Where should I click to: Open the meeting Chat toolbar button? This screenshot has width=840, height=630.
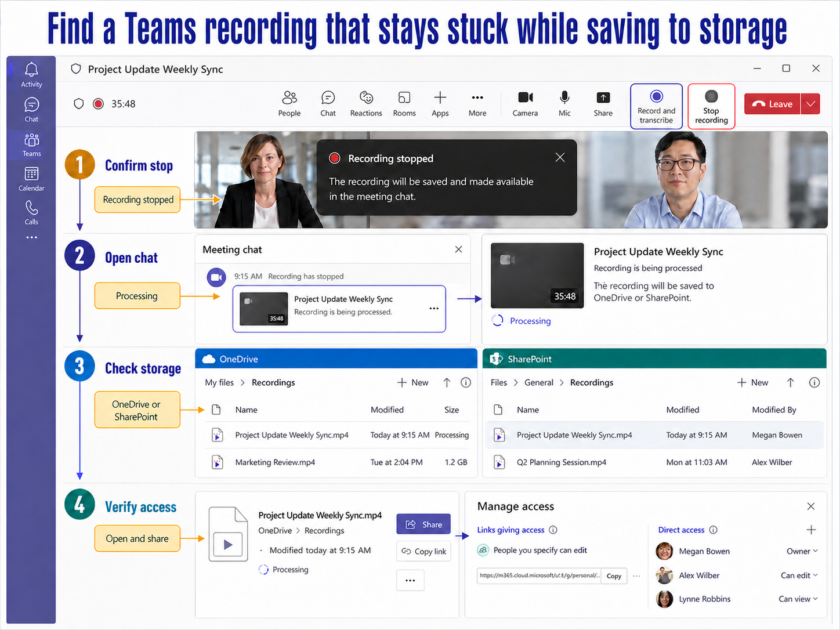pos(328,104)
